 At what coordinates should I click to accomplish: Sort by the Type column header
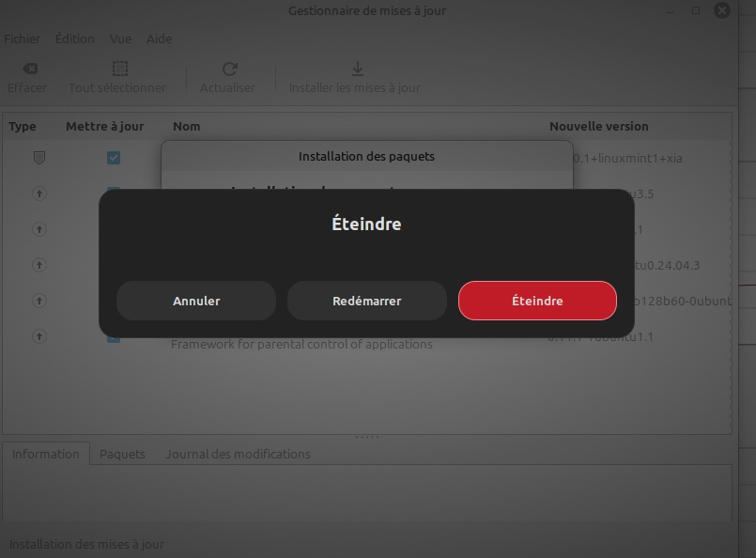click(x=23, y=127)
